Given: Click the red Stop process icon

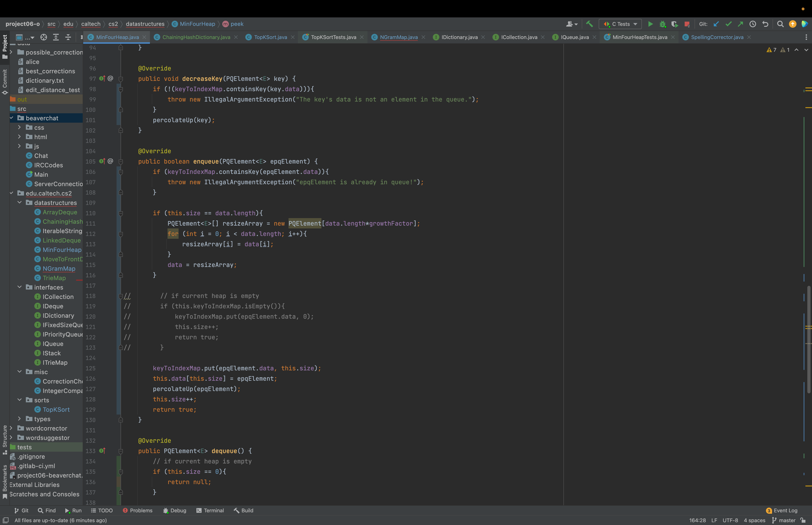Looking at the screenshot, I should click(687, 24).
